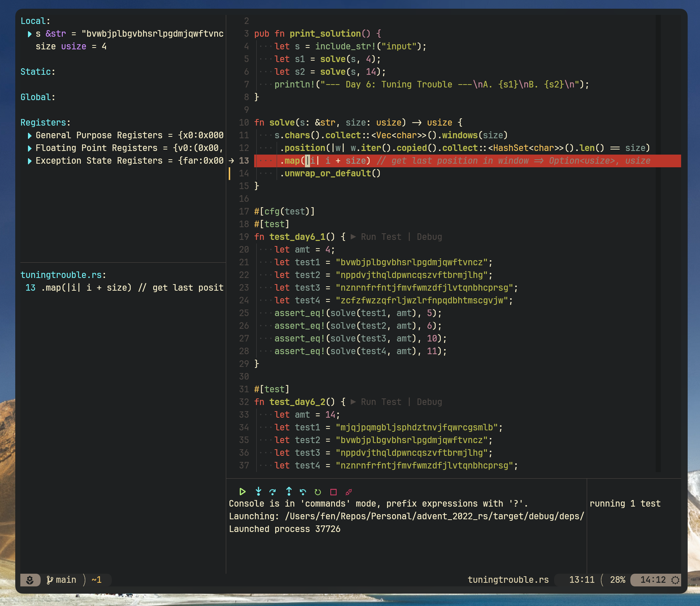Click the green Continue play icon
The image size is (700, 606).
[243, 492]
